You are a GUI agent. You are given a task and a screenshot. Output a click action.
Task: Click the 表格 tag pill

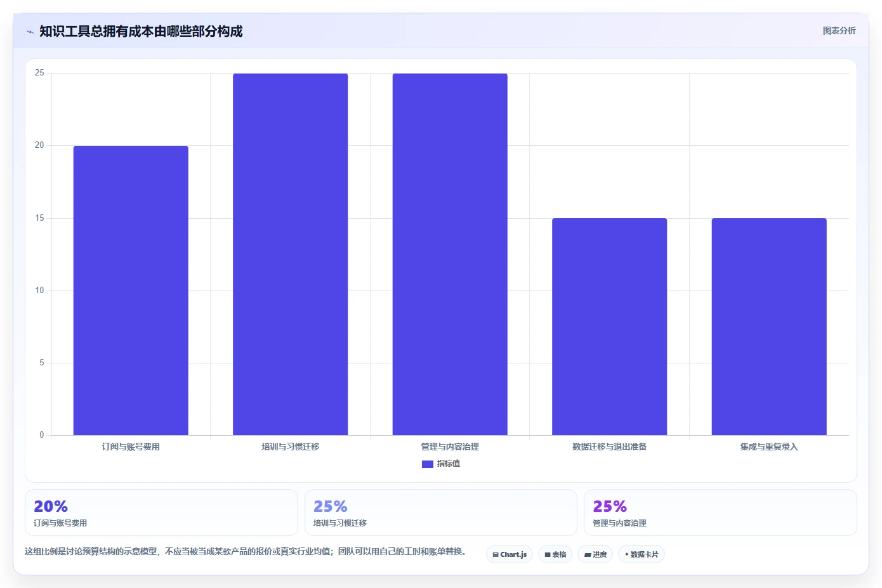click(555, 554)
